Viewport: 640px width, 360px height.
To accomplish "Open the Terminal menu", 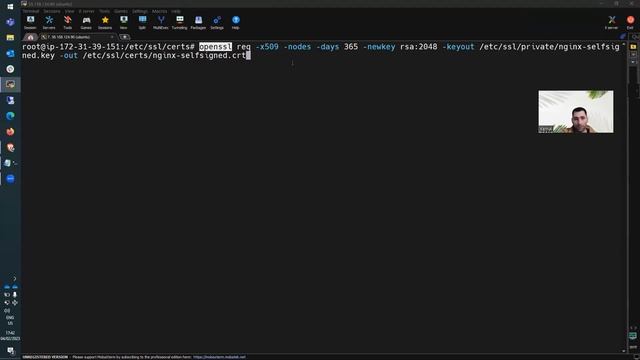I will pyautogui.click(x=31, y=11).
